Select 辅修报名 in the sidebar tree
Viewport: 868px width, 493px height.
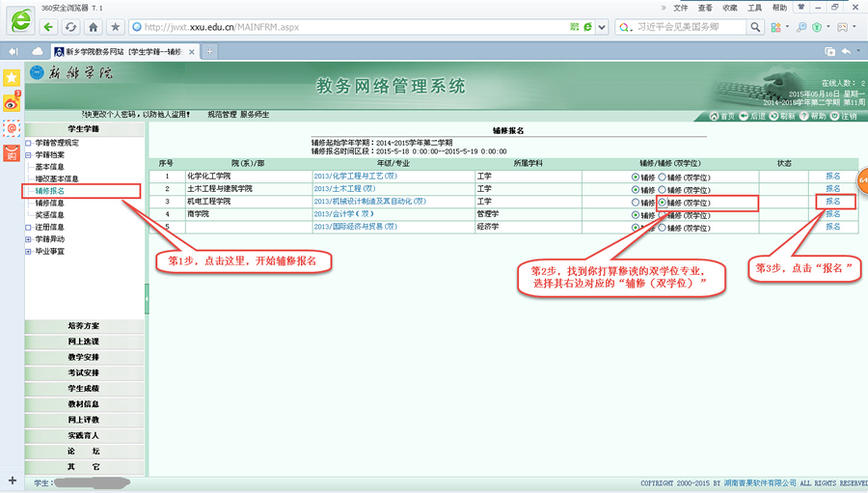(x=50, y=191)
